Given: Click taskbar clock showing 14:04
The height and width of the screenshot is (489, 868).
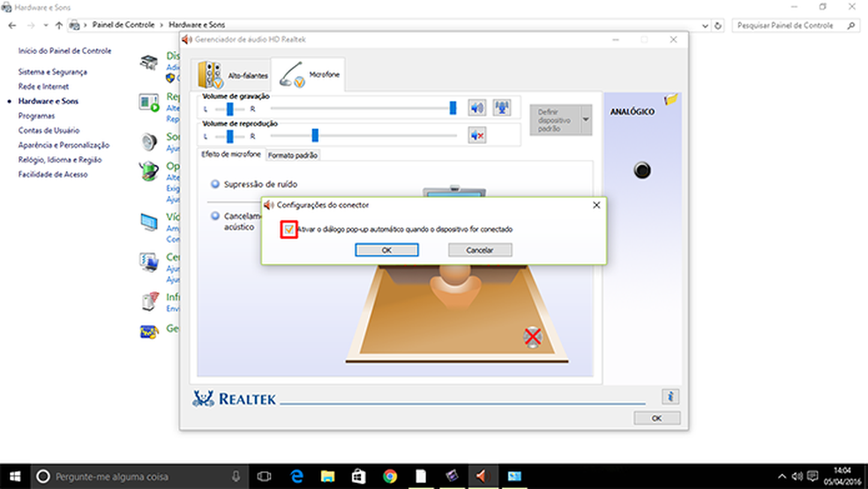Looking at the screenshot, I should pyautogui.click(x=842, y=477).
